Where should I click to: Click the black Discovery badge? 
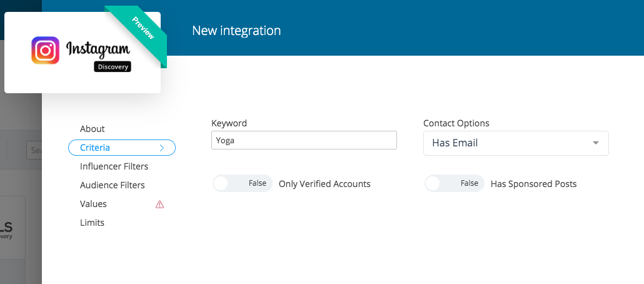113,67
